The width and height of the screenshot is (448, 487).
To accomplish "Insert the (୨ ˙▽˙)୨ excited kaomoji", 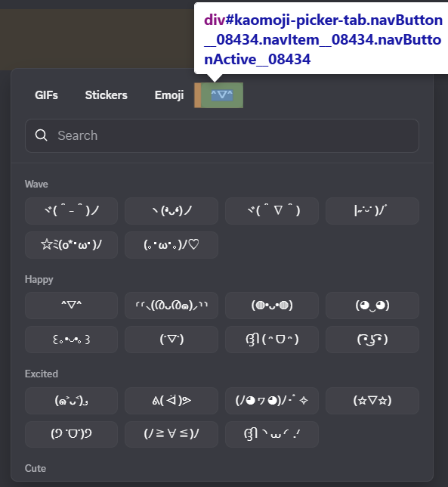I will pyautogui.click(x=71, y=434).
